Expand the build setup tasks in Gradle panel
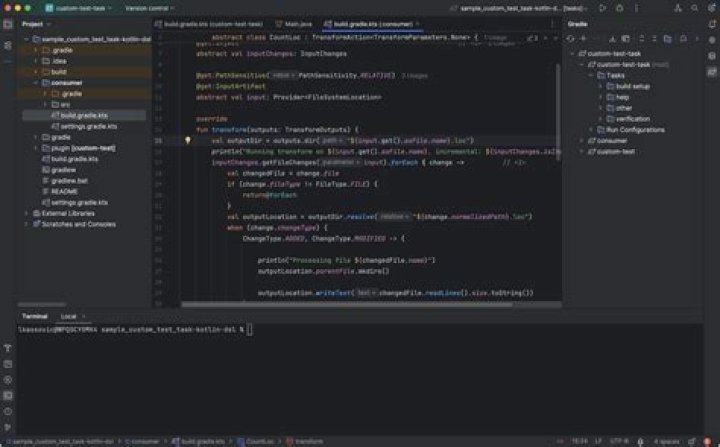 (x=601, y=86)
